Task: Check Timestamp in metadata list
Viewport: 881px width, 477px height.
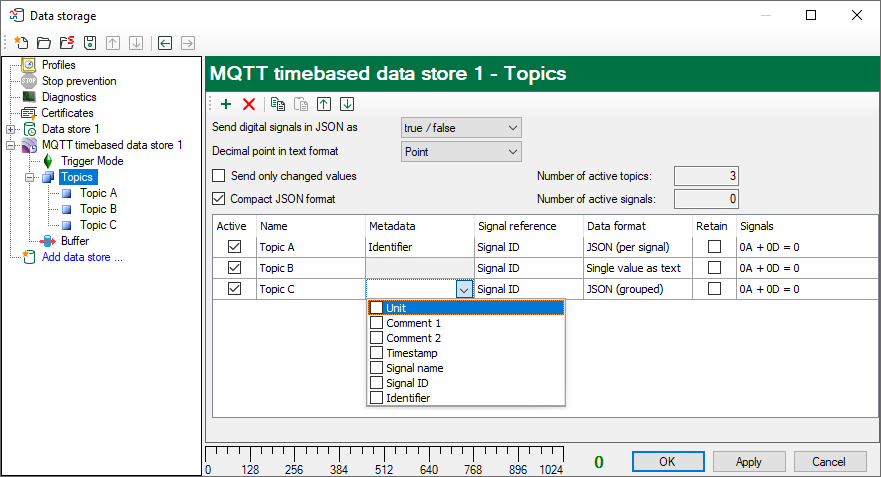Action: tap(376, 353)
